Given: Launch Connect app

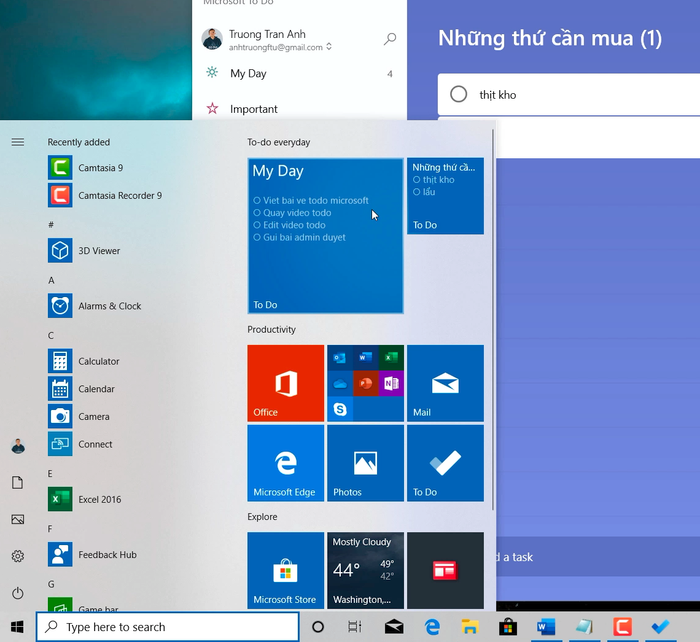Looking at the screenshot, I should 105,444.
